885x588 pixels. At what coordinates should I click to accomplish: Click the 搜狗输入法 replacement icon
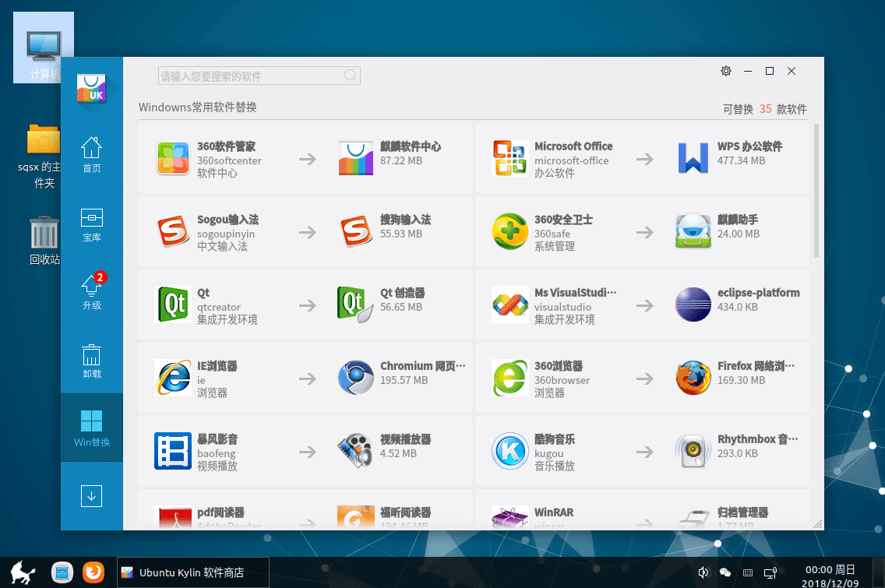[355, 231]
